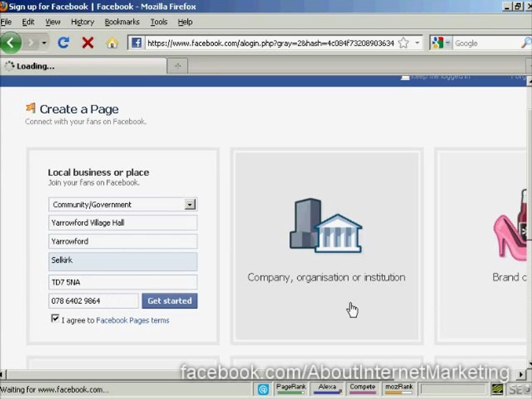
Task: Open the address bar history dropdown
Action: [x=417, y=43]
